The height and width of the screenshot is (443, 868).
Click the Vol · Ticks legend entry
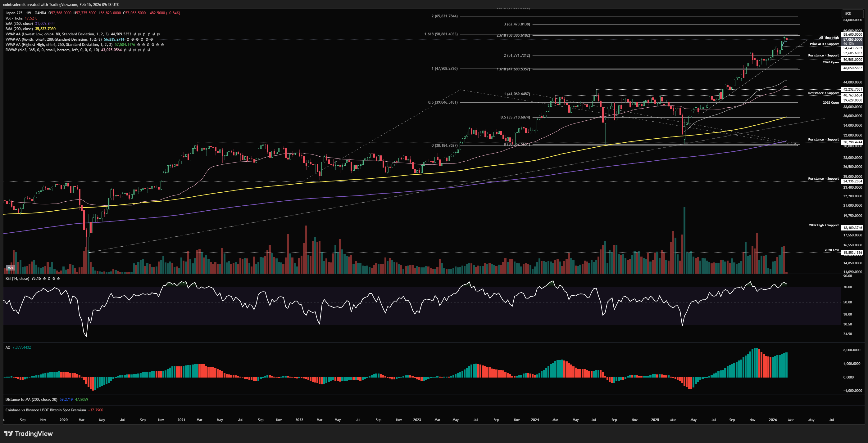pyautogui.click(x=14, y=18)
